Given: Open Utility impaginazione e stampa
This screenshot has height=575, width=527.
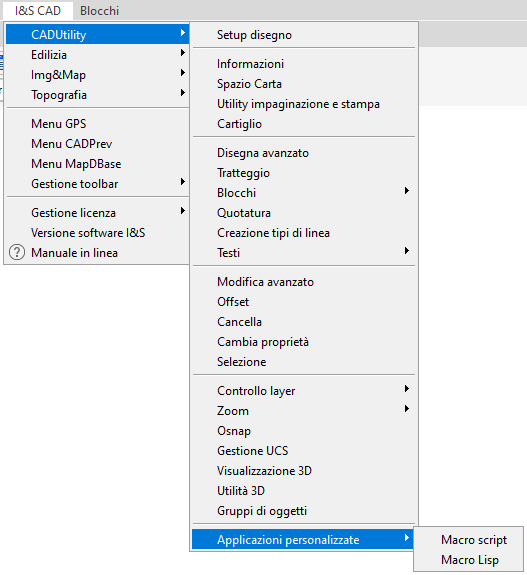Looking at the screenshot, I should coord(304,104).
